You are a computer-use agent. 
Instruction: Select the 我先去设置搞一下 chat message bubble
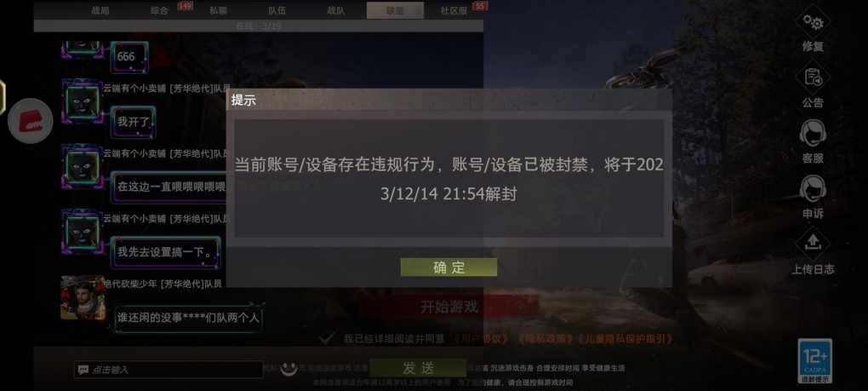165,252
